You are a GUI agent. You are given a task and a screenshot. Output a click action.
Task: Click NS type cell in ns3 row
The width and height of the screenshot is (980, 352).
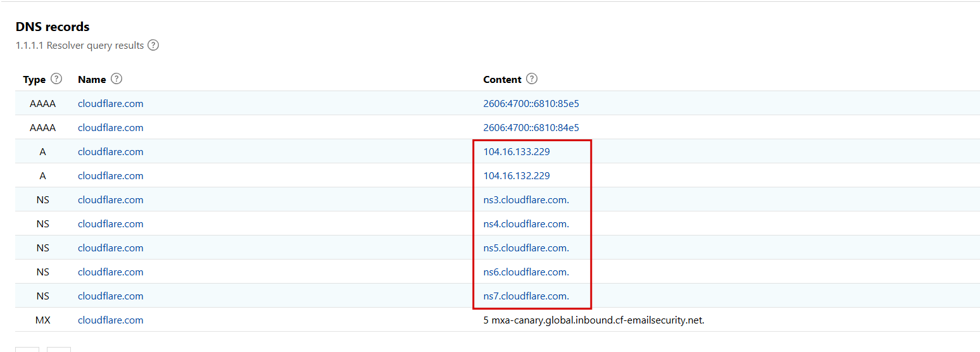pos(43,199)
